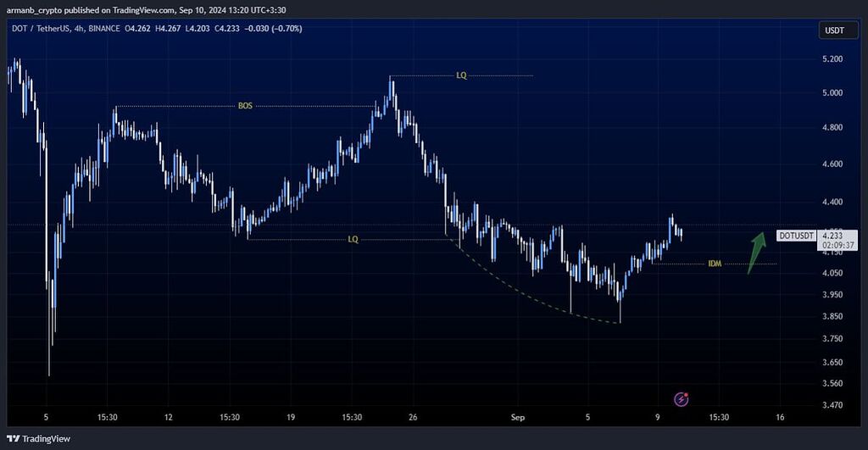Image resolution: width=868 pixels, height=450 pixels.
Task: Click the 5.200 level on price axis
Action: [832, 59]
